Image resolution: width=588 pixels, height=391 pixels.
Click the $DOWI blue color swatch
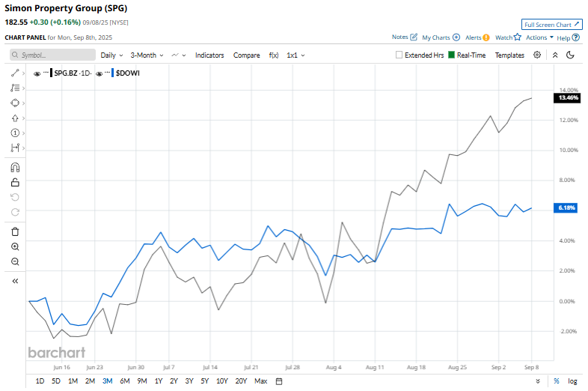[112, 73]
